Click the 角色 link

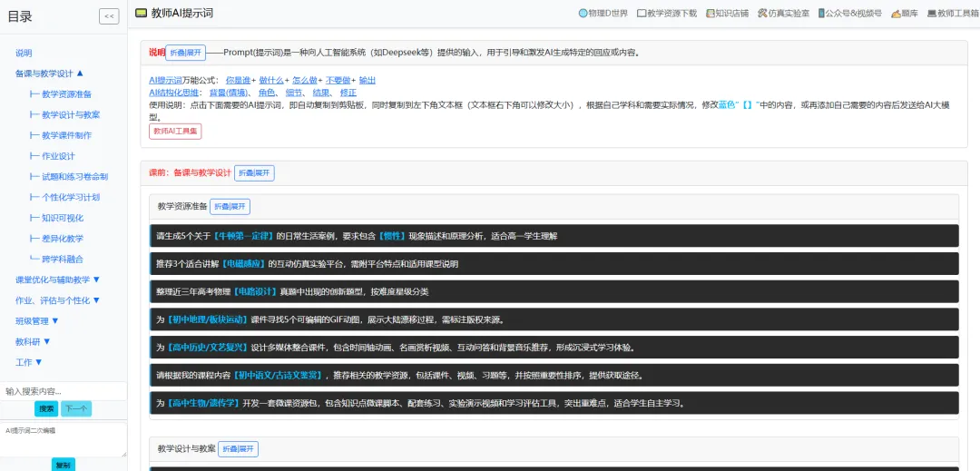(267, 93)
